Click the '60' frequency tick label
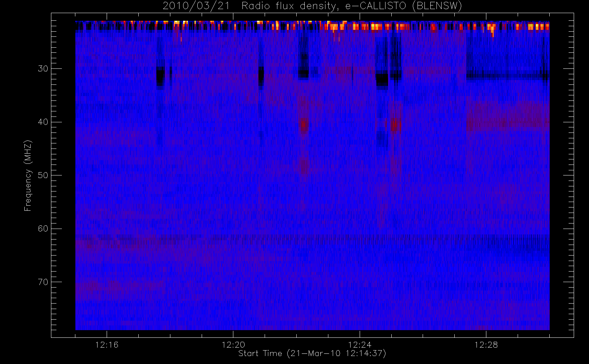 click(x=43, y=229)
